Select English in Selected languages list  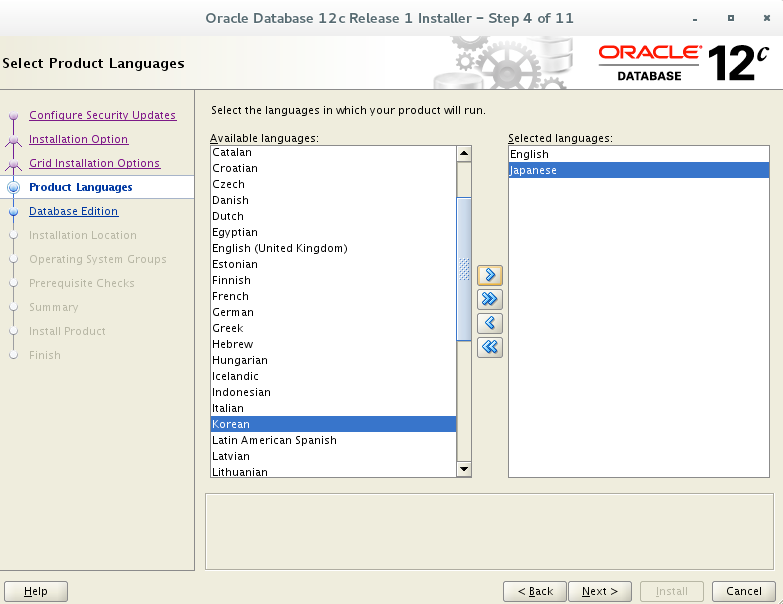(x=639, y=154)
